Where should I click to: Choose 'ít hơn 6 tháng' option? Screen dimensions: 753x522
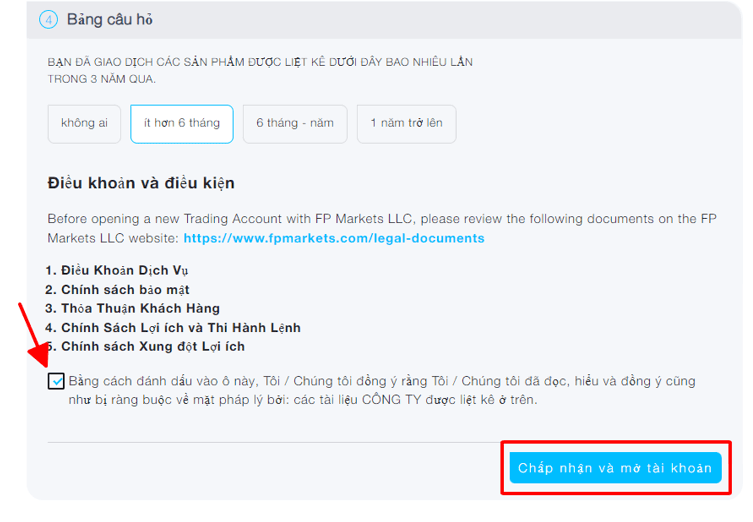182,124
